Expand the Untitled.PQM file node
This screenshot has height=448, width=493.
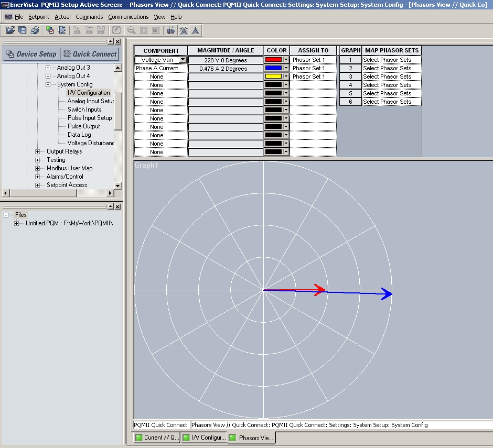pyautogui.click(x=16, y=223)
